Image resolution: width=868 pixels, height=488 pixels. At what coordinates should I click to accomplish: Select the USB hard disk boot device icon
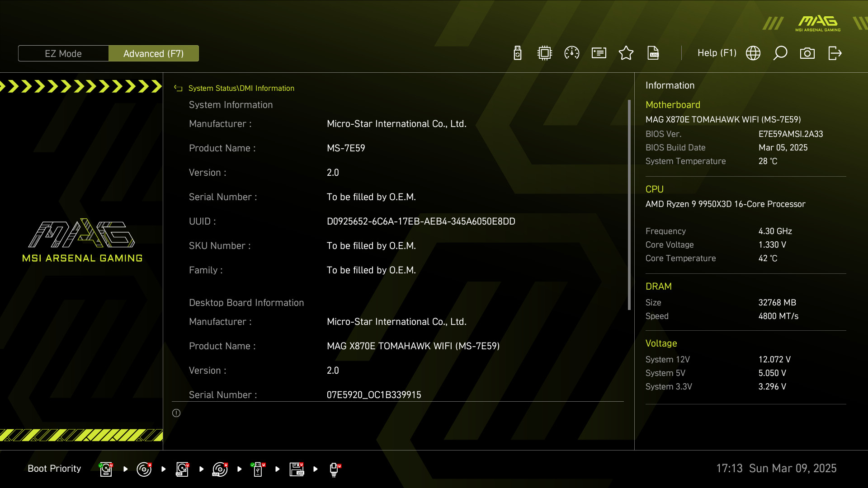tap(182, 469)
